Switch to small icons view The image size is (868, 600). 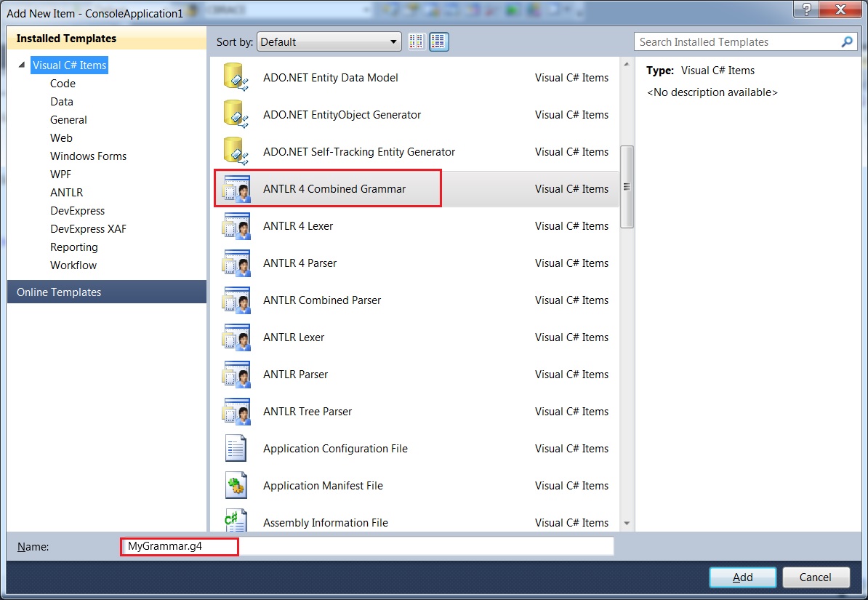point(417,41)
